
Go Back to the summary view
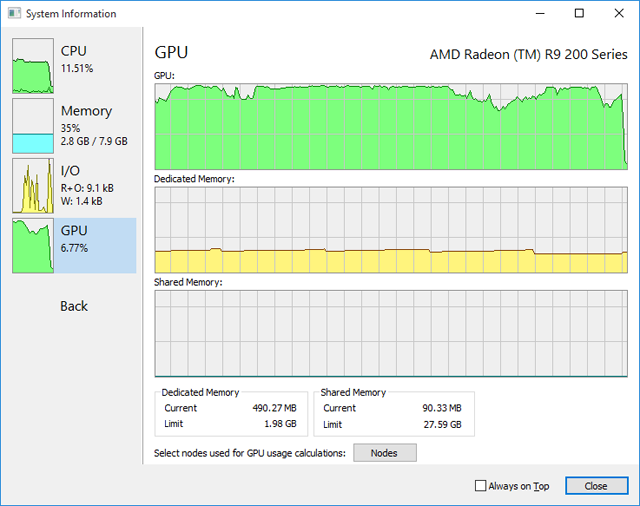coord(74,306)
